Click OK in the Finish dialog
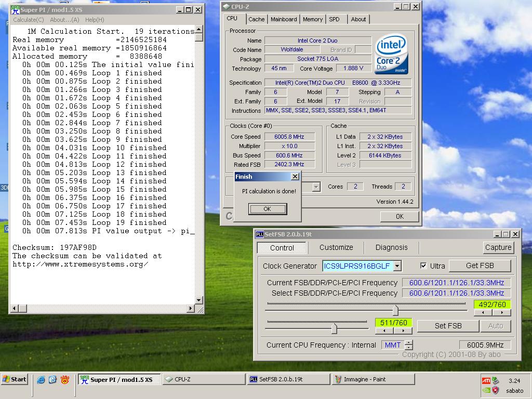This screenshot has width=532, height=399. coord(268,209)
